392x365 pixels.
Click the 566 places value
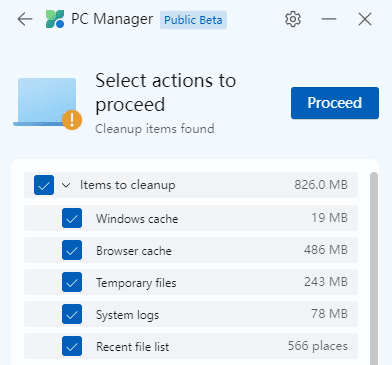tap(318, 346)
